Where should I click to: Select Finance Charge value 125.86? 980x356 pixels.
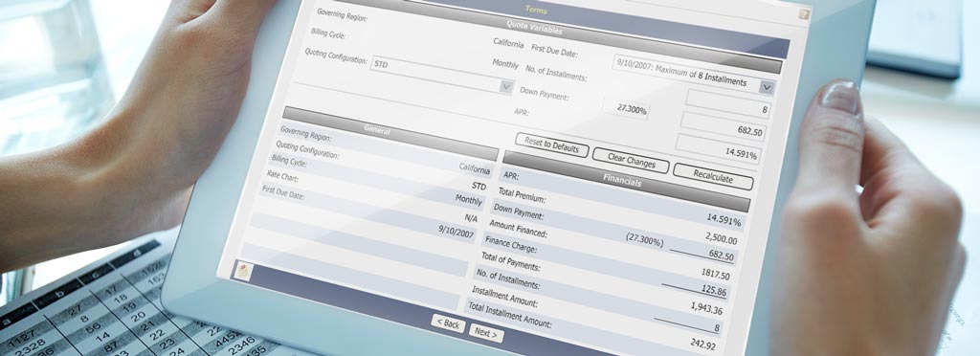[713, 291]
